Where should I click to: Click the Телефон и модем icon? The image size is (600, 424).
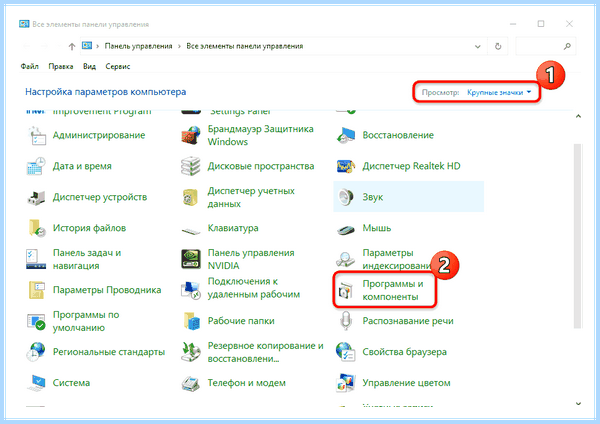[191, 383]
